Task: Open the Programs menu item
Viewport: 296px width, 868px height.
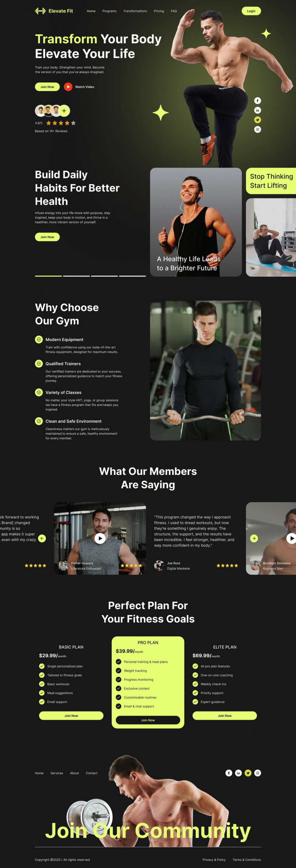Action: [x=109, y=11]
